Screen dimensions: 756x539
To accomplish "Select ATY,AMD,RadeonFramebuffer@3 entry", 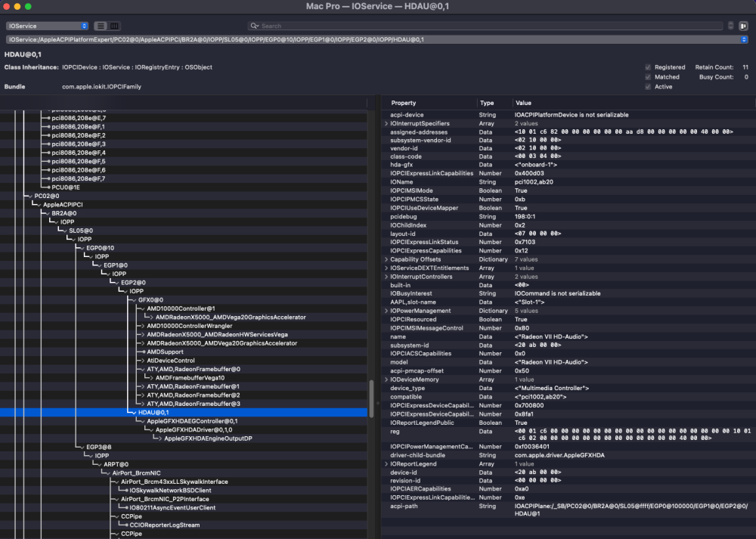I will pos(194,404).
